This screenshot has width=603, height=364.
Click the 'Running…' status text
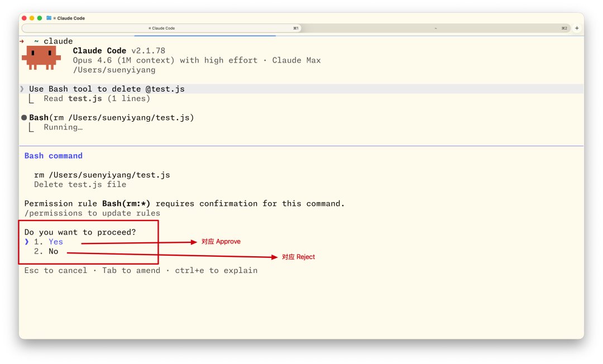pos(63,127)
